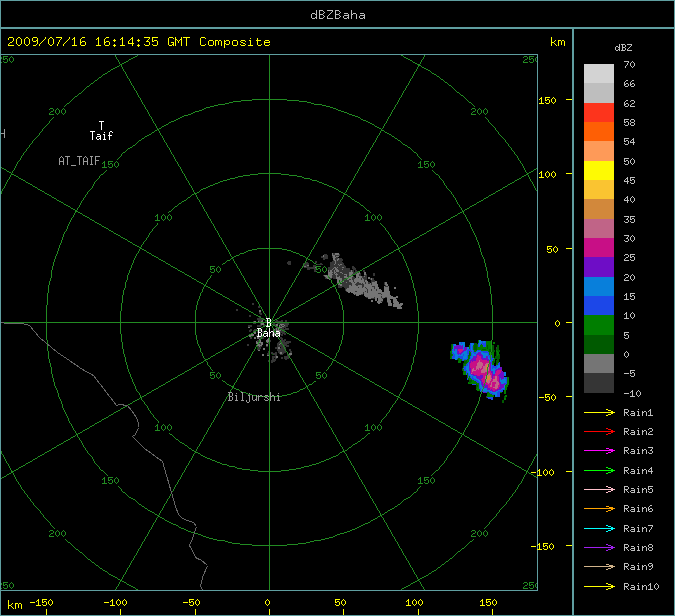
Task: Select the red 58-62 dBZ swatch
Action: (599, 112)
